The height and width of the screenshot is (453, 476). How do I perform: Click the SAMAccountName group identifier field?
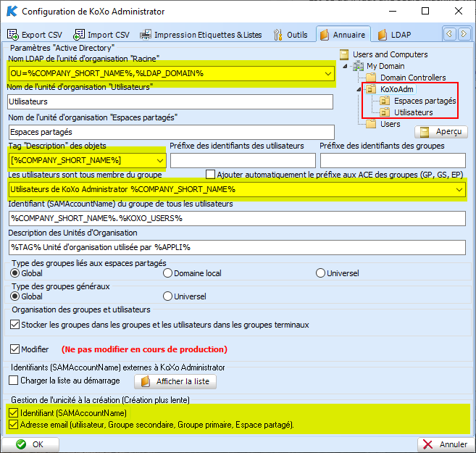(x=237, y=219)
